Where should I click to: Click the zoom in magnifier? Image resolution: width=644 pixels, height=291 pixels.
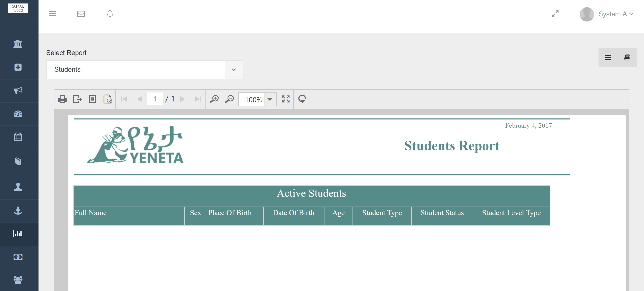pyautogui.click(x=214, y=99)
